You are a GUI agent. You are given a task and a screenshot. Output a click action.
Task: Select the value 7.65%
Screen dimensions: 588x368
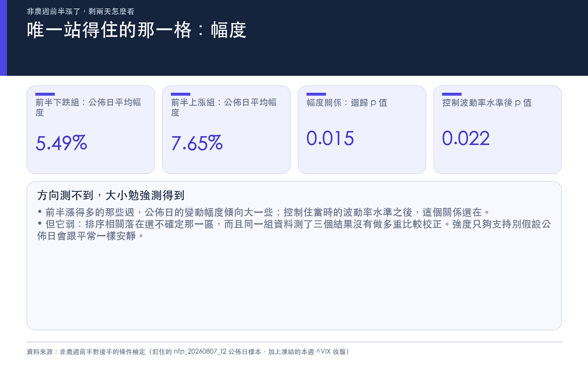[x=197, y=143]
